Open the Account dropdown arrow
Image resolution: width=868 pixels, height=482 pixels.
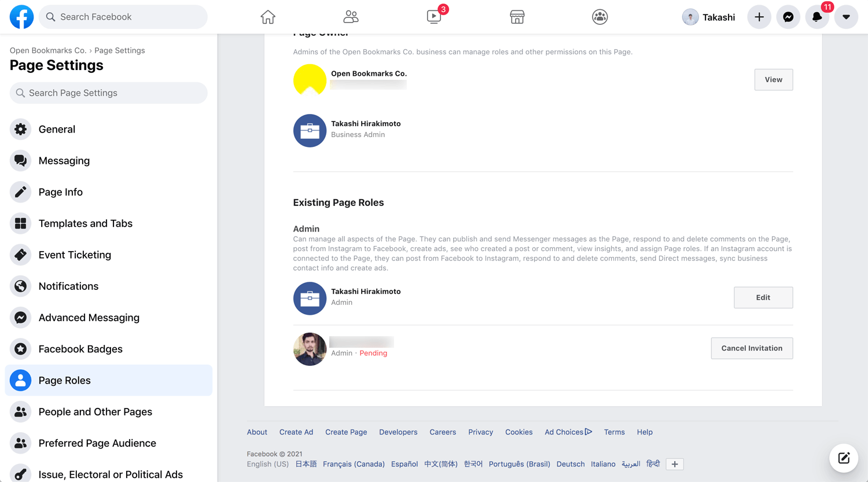[x=846, y=17]
